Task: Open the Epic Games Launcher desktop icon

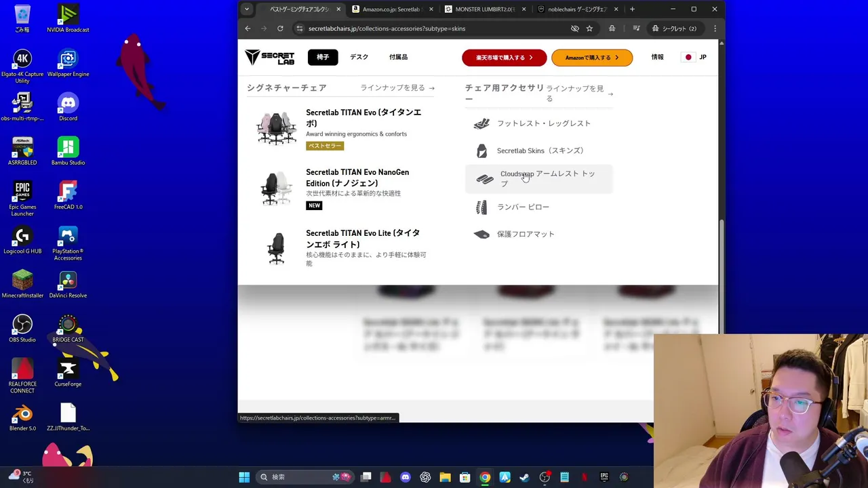Action: pos(22,199)
